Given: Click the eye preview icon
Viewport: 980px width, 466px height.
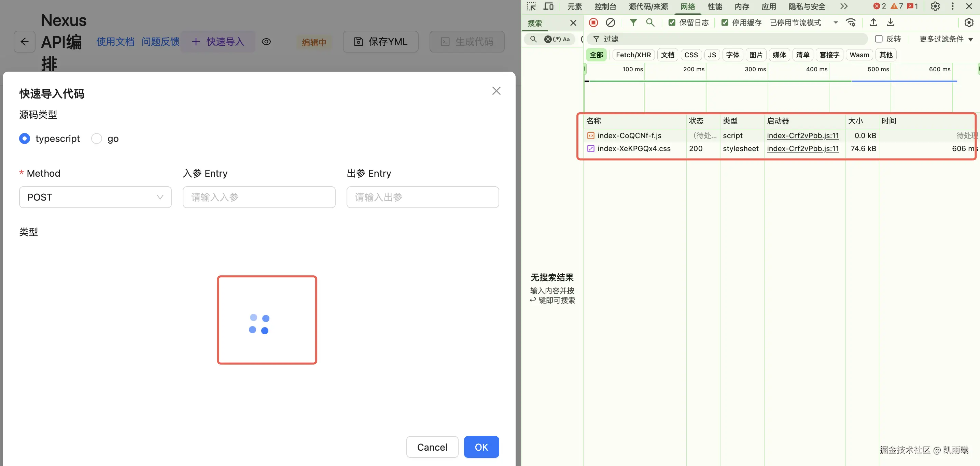Looking at the screenshot, I should (266, 42).
